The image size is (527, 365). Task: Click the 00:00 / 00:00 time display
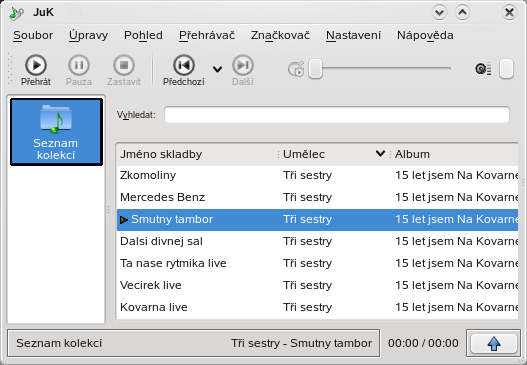click(x=423, y=343)
